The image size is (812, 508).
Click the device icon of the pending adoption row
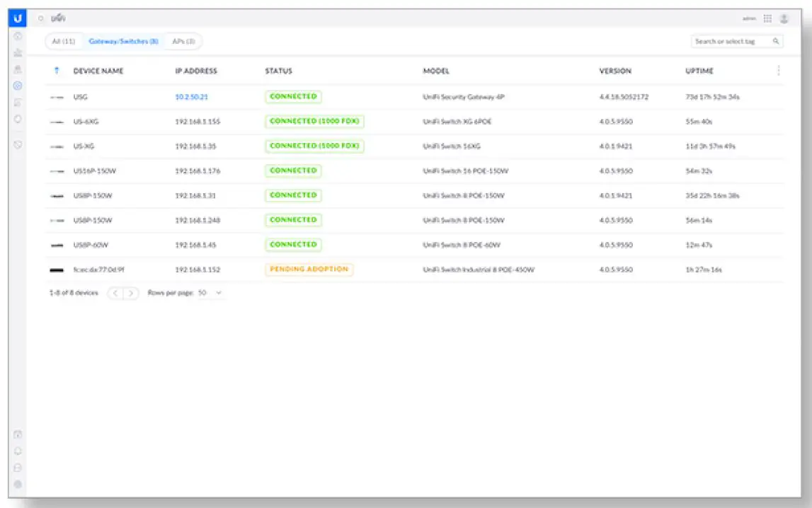(x=57, y=270)
